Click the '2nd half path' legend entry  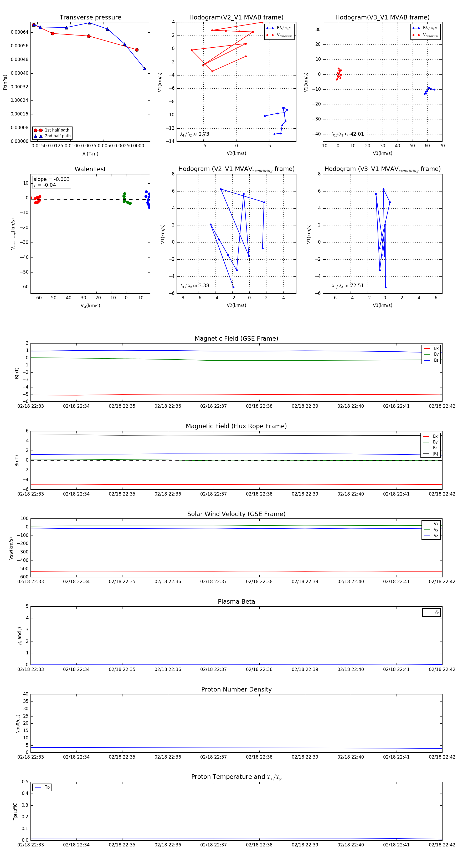point(52,136)
